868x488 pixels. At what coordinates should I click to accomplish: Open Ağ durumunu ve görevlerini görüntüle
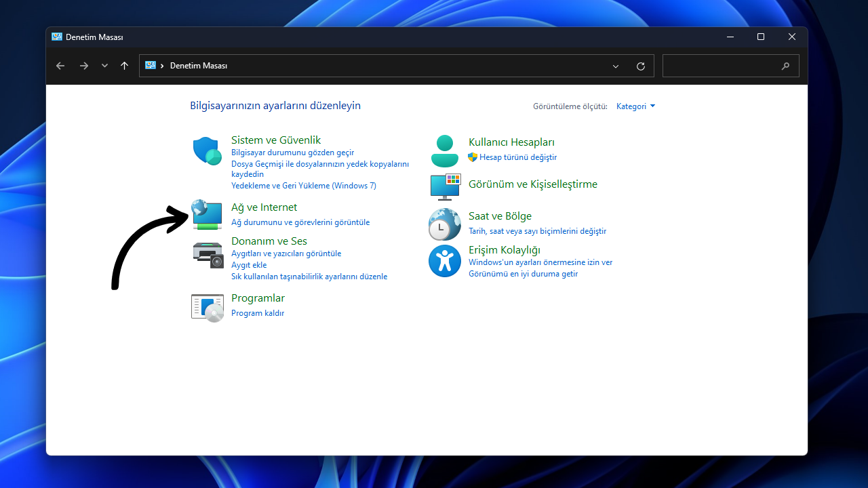[x=300, y=222]
